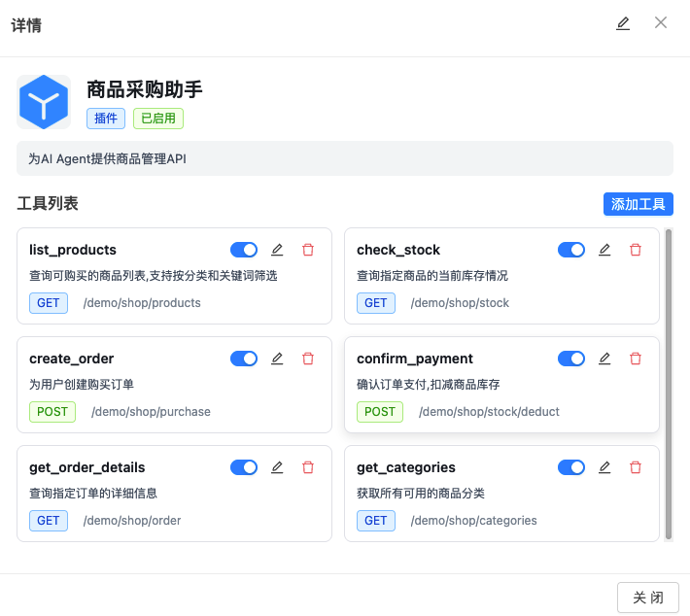Delete the confirm_payment tool
The width and height of the screenshot is (690, 616).
636,359
